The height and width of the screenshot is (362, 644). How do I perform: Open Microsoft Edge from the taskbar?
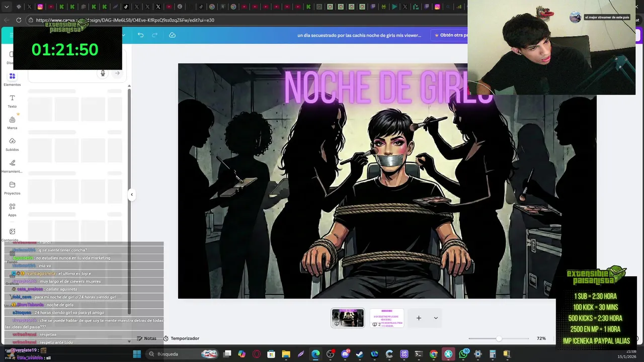[315, 354]
